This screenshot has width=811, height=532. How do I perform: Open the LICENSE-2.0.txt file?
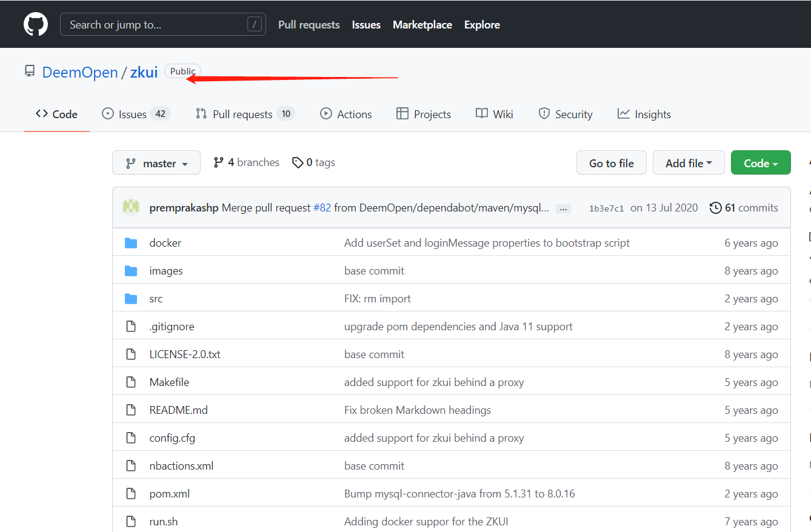(185, 354)
